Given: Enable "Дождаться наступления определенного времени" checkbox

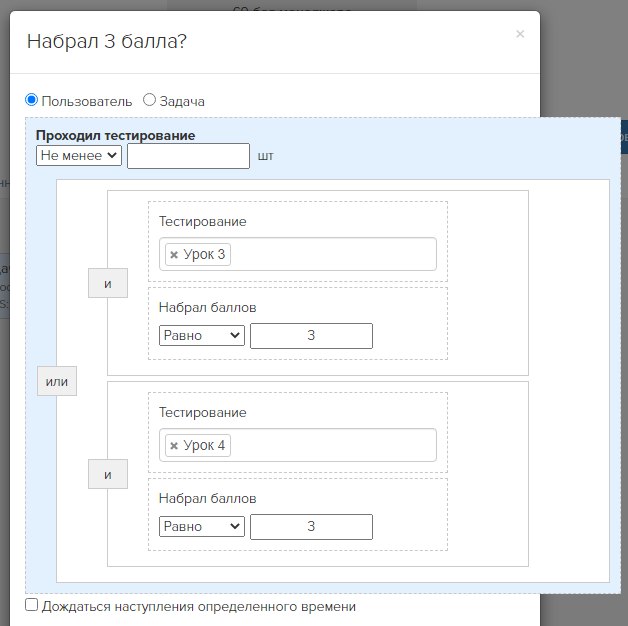Looking at the screenshot, I should coord(31,604).
